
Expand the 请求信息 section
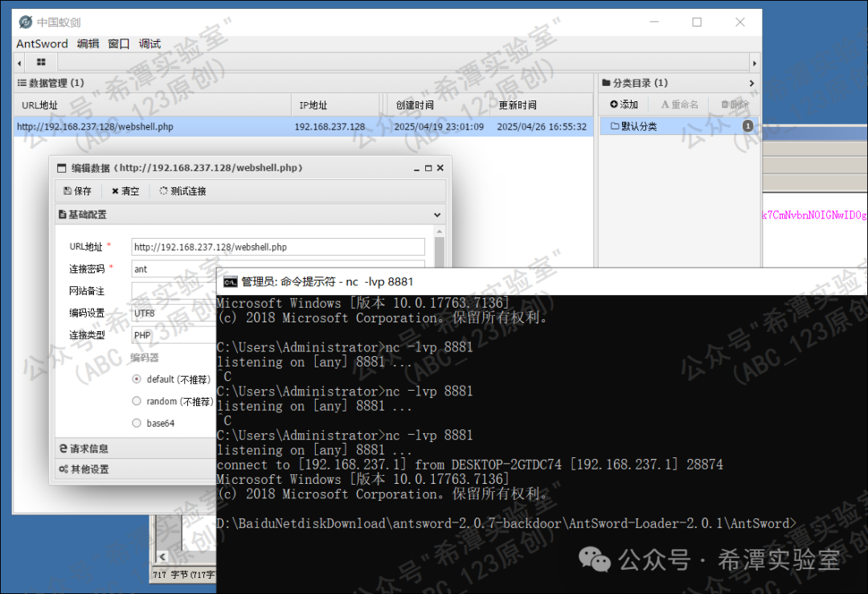[136, 449]
